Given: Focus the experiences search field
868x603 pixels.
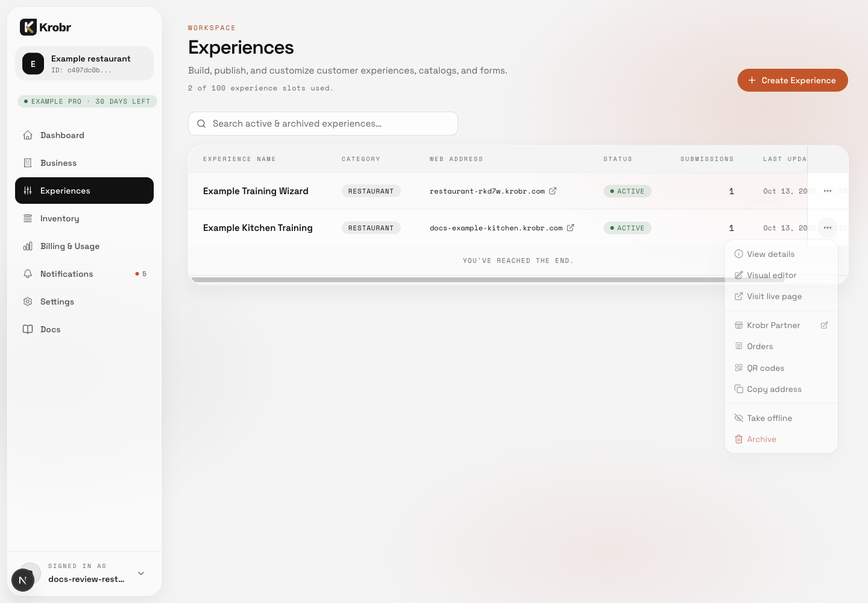Looking at the screenshot, I should (x=323, y=124).
